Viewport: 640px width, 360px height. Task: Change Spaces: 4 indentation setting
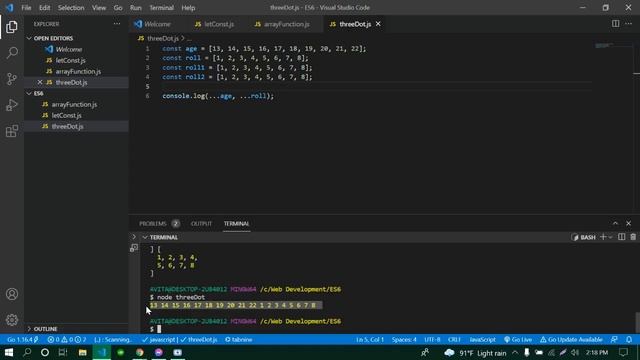(x=404, y=340)
